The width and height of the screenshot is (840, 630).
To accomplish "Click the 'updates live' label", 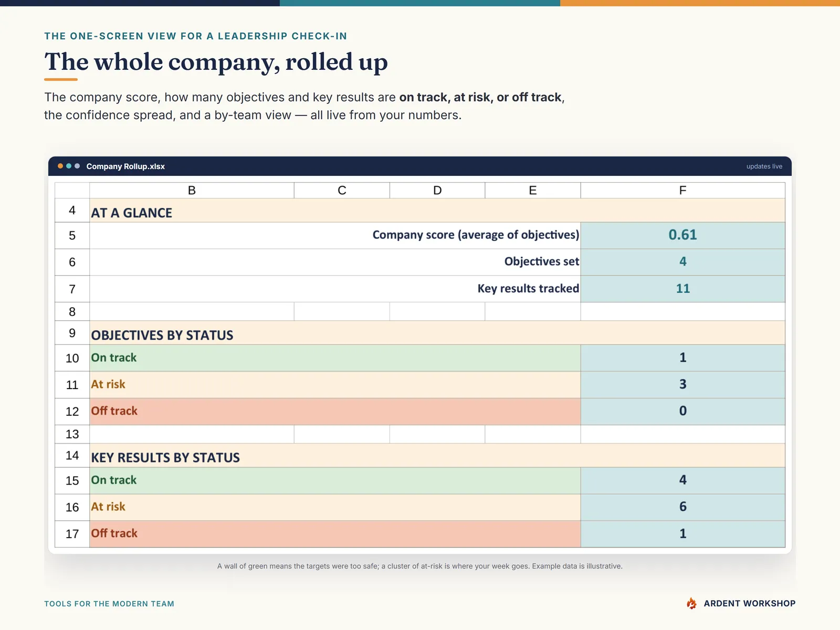I will 764,166.
